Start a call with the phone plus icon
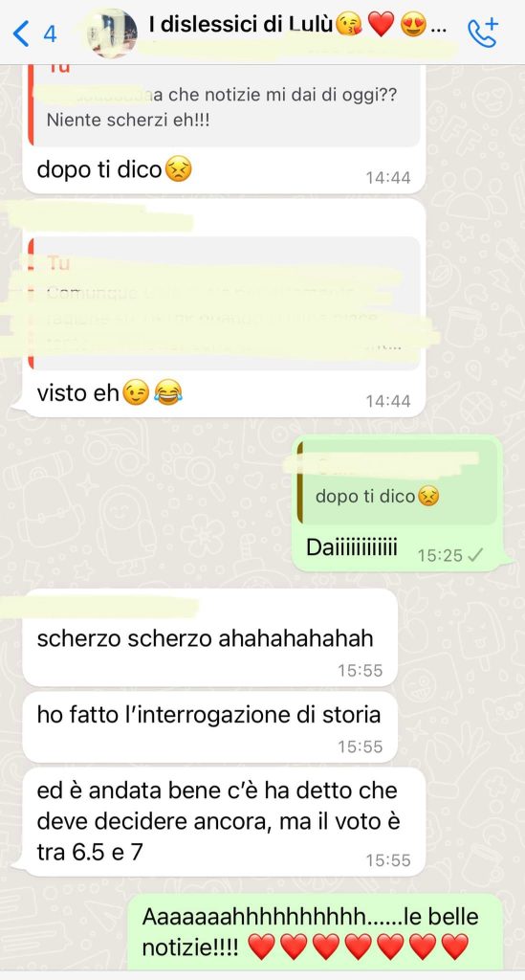This screenshot has width=525, height=980. 483,32
